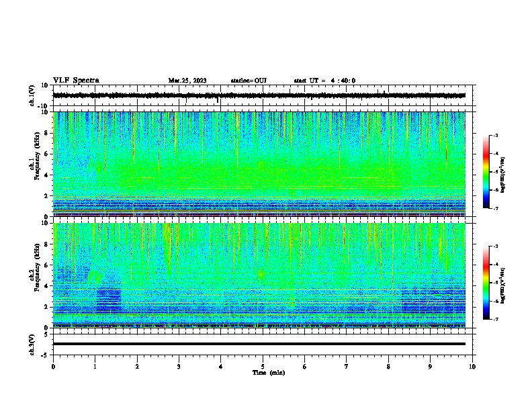
Task: Click tick label "5" on Time axis
Action: 263,367
